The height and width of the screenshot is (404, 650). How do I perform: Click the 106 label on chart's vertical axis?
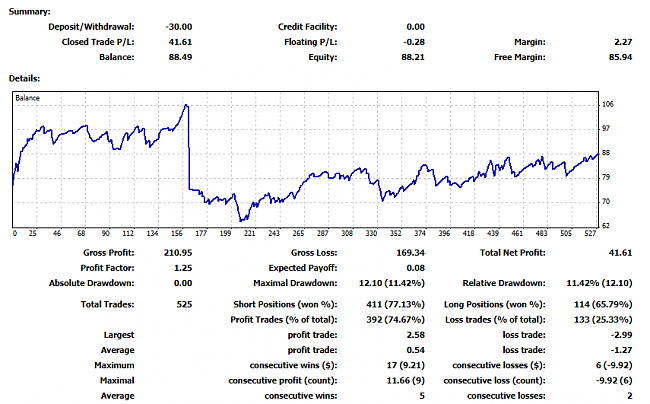pos(608,105)
